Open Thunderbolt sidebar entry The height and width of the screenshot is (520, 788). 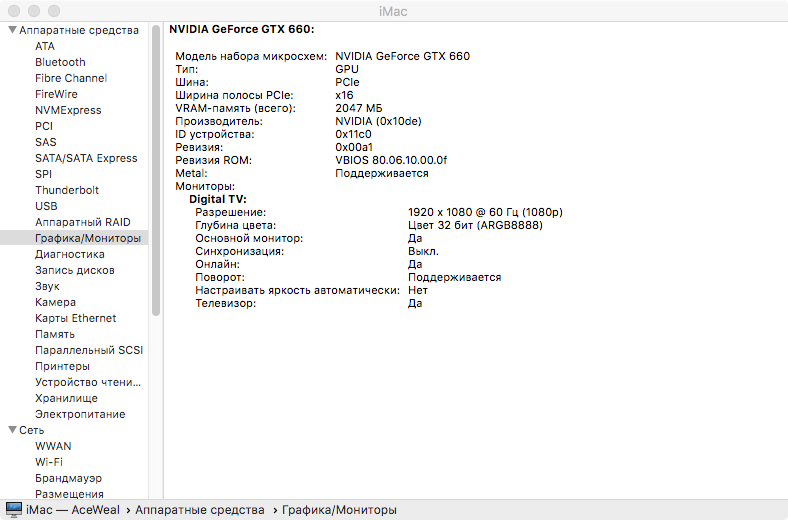67,190
